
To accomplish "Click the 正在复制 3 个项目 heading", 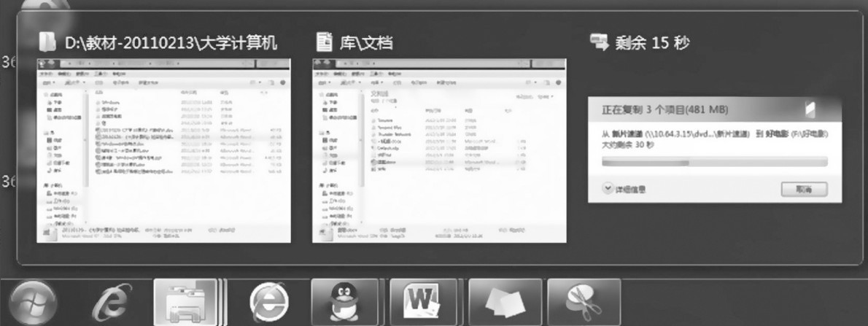I will coord(664,110).
